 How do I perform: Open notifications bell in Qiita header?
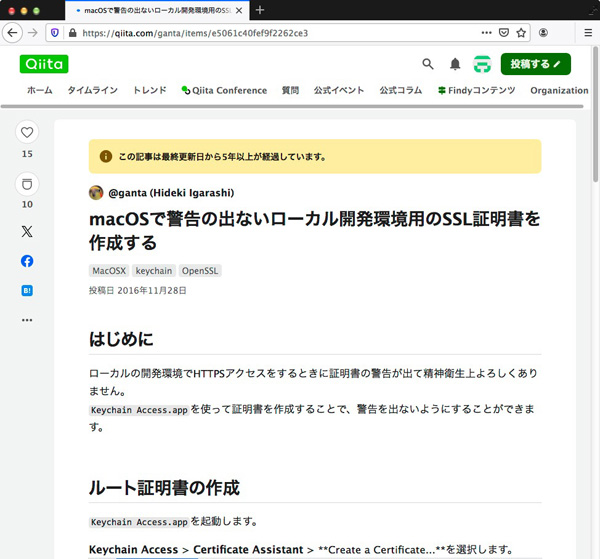tap(455, 64)
